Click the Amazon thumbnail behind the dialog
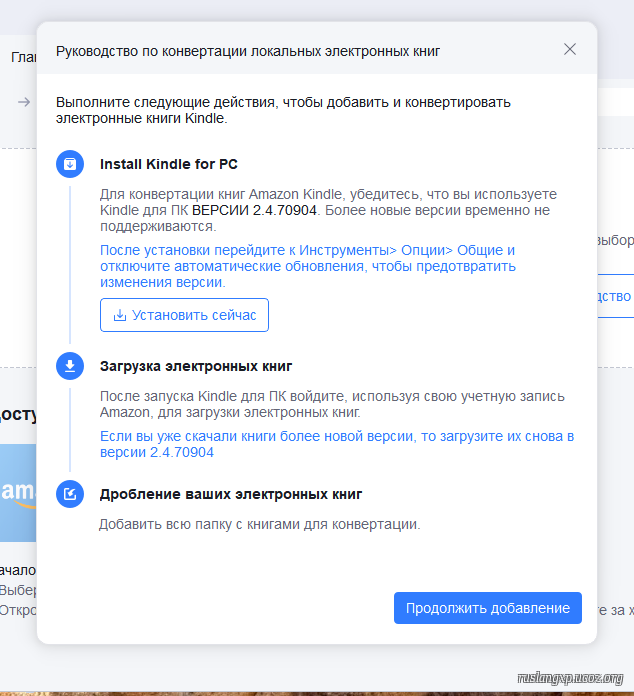 click(18, 493)
